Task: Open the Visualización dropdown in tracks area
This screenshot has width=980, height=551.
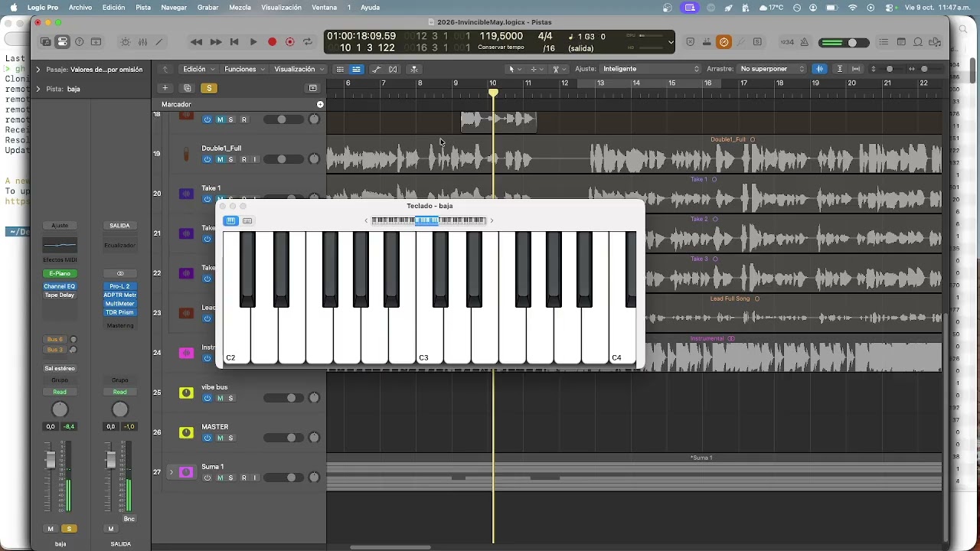Action: 299,69
